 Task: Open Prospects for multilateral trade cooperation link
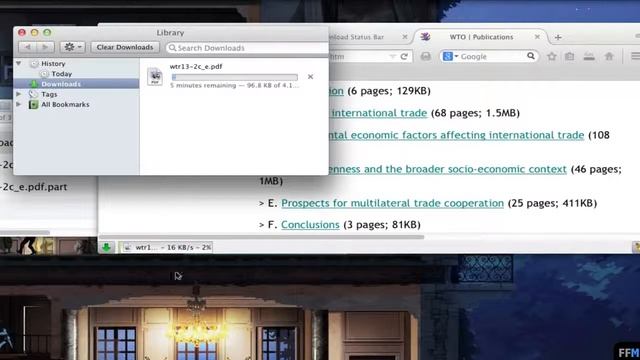coord(392,203)
